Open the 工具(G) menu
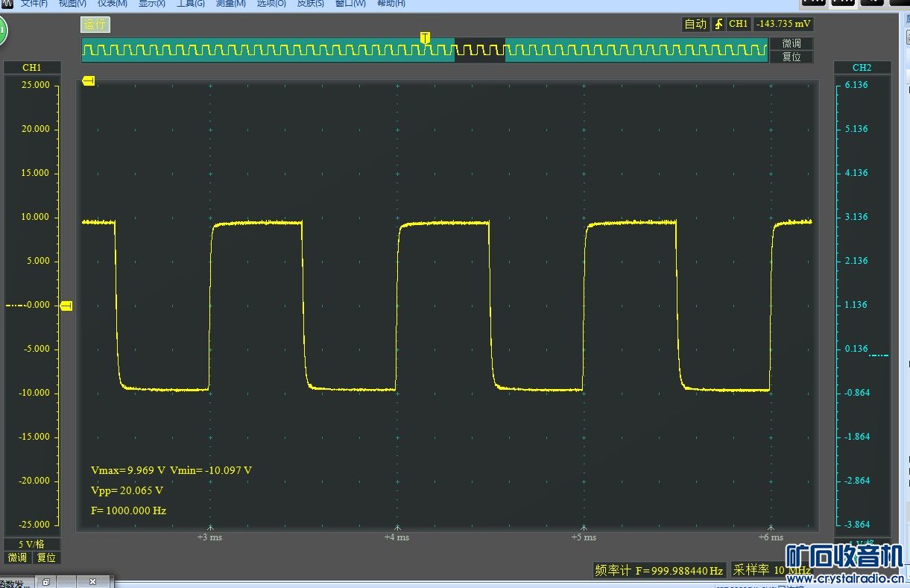This screenshot has height=588, width=910. pos(190,4)
